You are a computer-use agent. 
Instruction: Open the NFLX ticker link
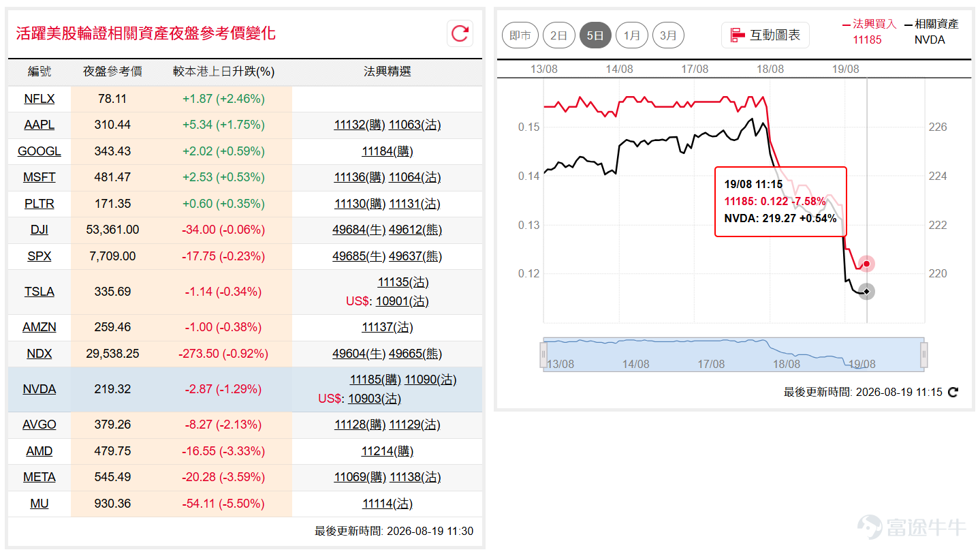click(x=39, y=99)
